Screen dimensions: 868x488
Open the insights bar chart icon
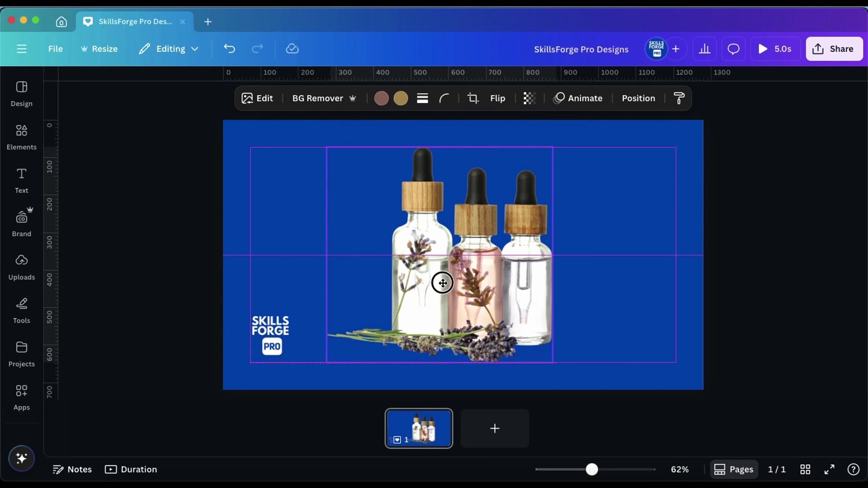tap(705, 49)
